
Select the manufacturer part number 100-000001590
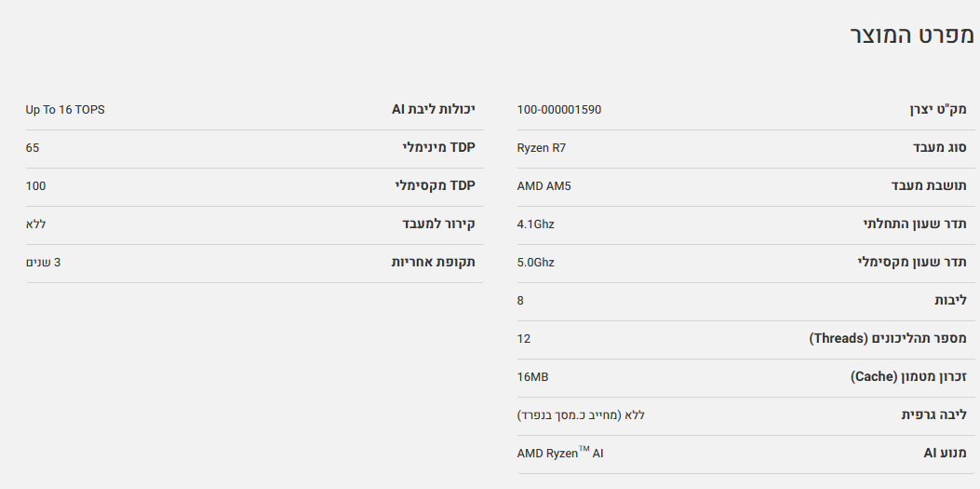(558, 110)
